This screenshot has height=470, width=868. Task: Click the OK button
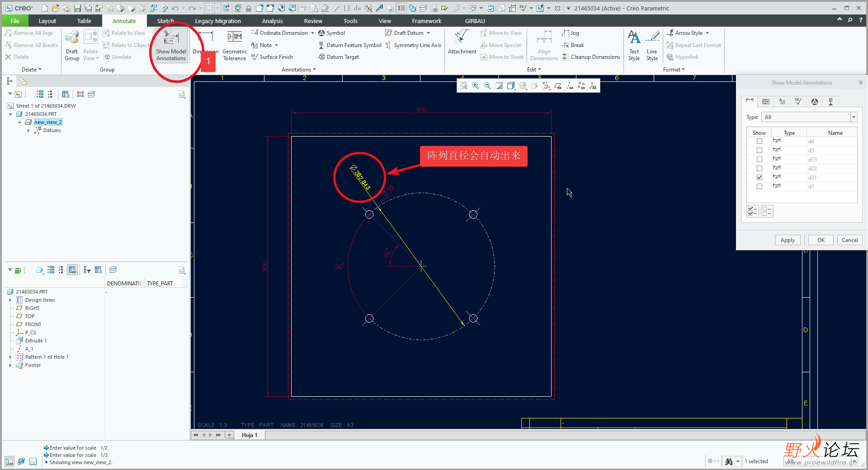tap(821, 240)
